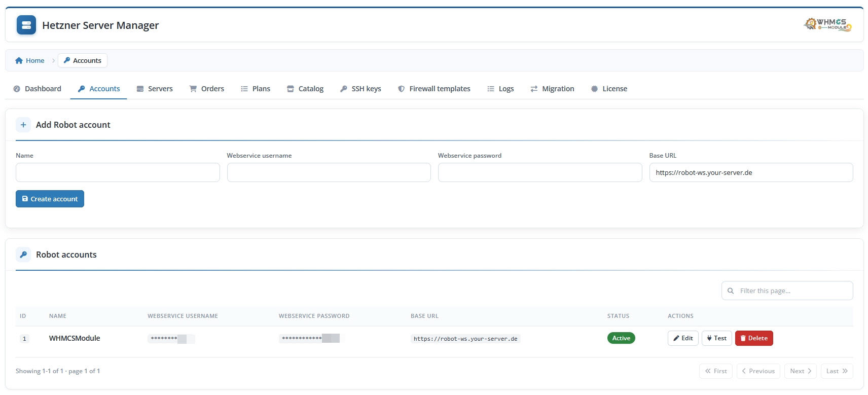Click the Showing 1-1 of 1 pagination summary

coord(58,371)
